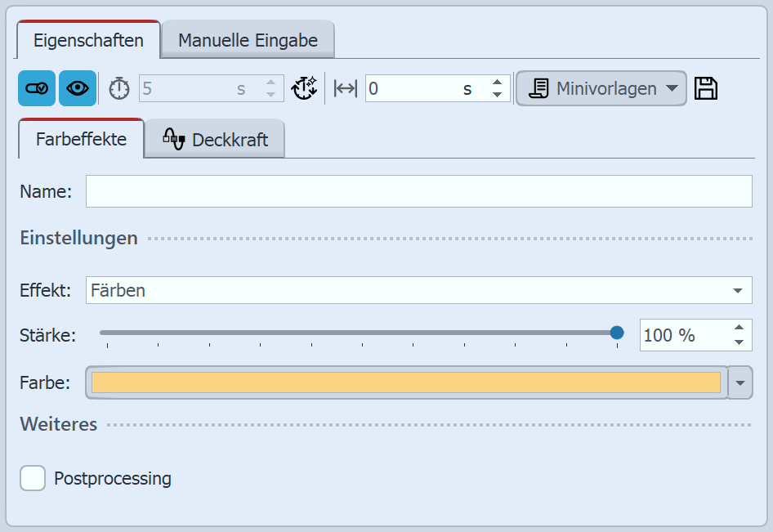This screenshot has height=532, width=773.
Task: Click the save floppy disk icon
Action: (x=706, y=88)
